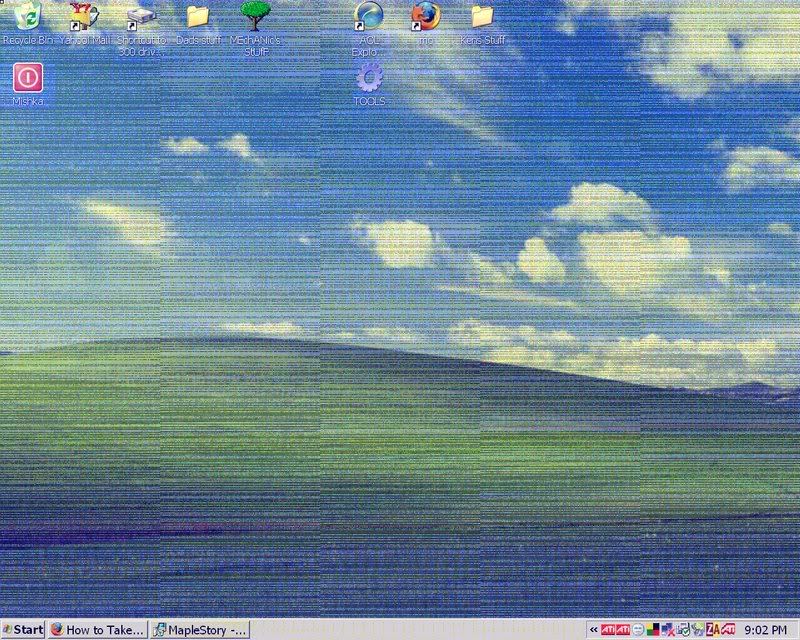Click the ATI tray icon next to the clock
800x640 pixels.
coord(728,630)
